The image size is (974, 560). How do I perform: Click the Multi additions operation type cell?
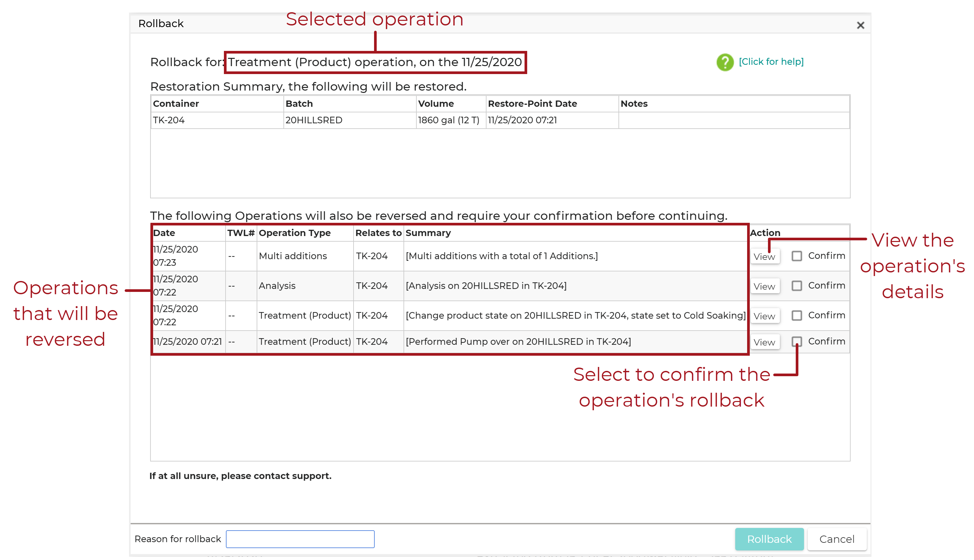coord(305,256)
